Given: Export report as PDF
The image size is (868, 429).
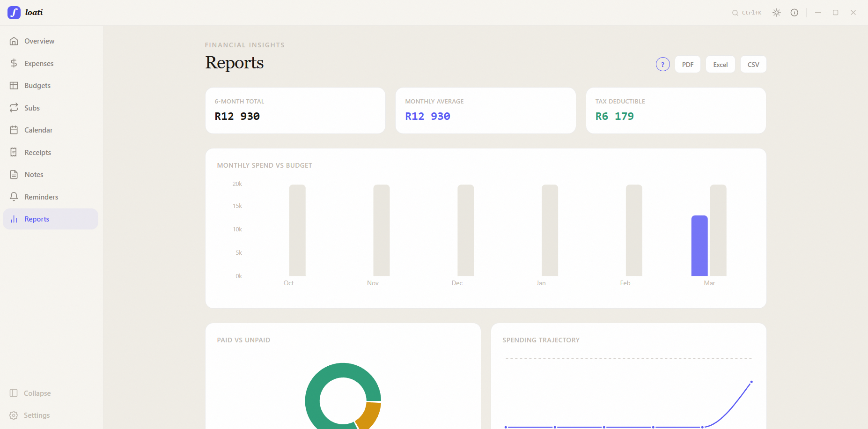Looking at the screenshot, I should click(688, 64).
